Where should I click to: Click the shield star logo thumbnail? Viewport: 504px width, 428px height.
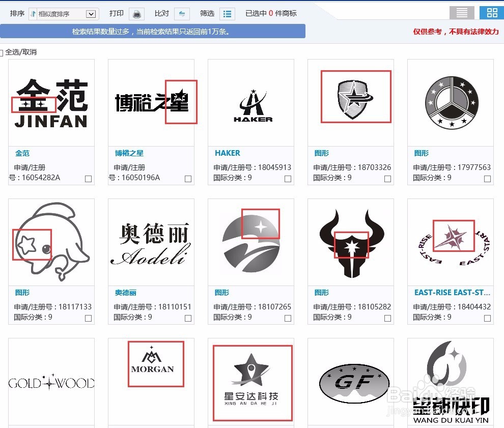click(x=351, y=103)
